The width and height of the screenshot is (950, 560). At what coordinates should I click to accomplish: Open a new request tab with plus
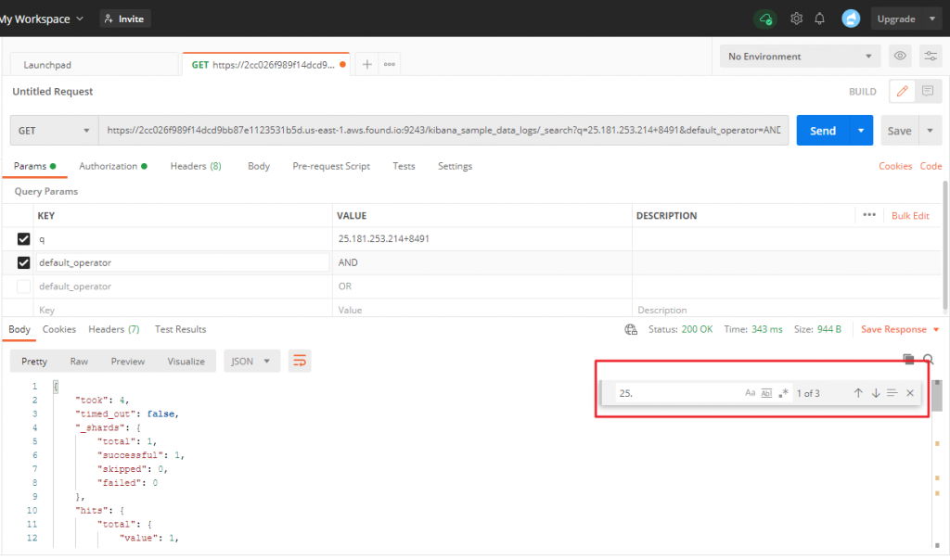click(366, 64)
